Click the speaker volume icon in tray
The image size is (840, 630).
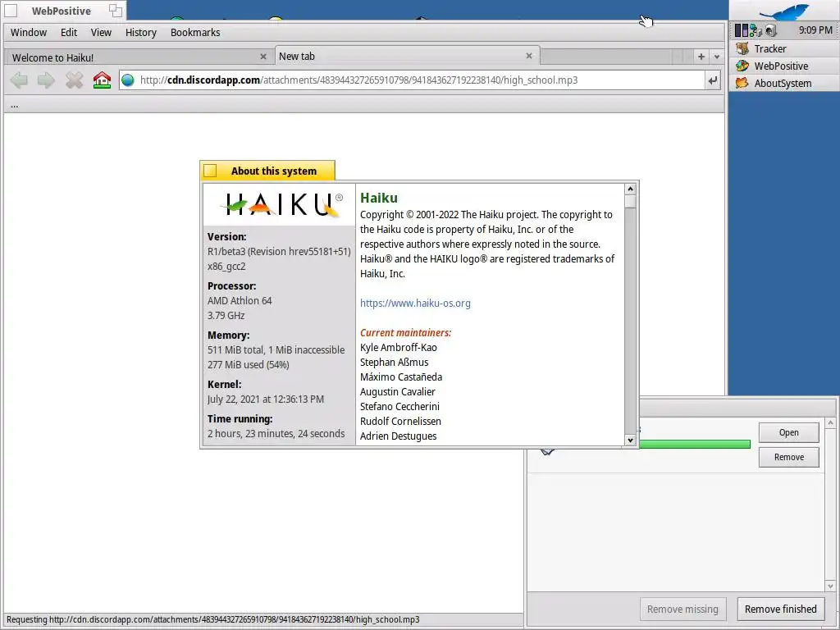pos(770,30)
